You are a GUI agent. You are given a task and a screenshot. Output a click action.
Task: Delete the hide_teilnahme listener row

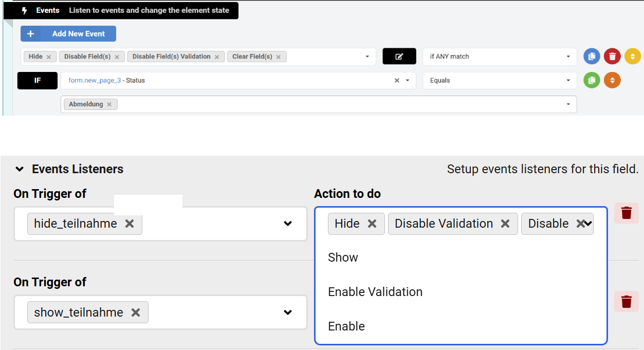[626, 213]
